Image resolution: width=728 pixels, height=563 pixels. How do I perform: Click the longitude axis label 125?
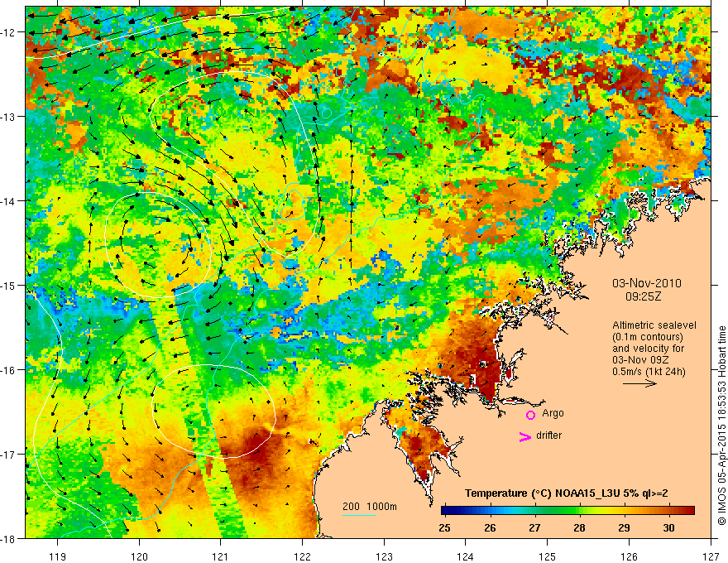(548, 556)
